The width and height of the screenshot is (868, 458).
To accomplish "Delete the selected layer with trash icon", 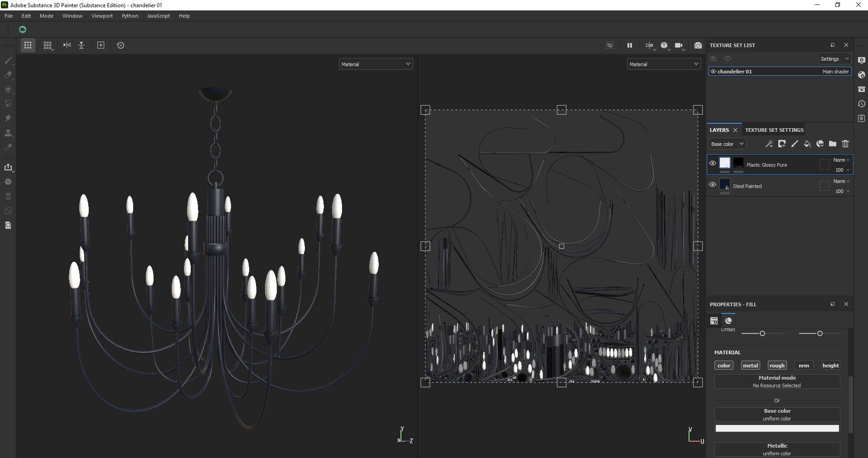I will pyautogui.click(x=845, y=144).
